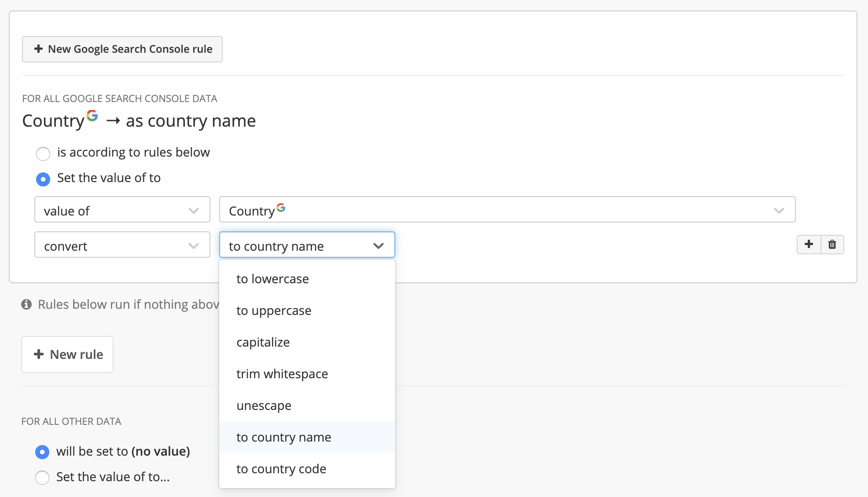
Task: Select 'to country code' in the dropdown list
Action: (x=281, y=469)
